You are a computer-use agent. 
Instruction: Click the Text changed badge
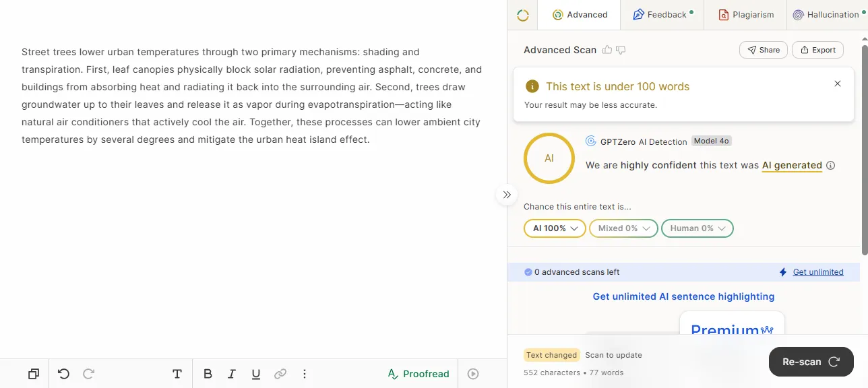(551, 355)
